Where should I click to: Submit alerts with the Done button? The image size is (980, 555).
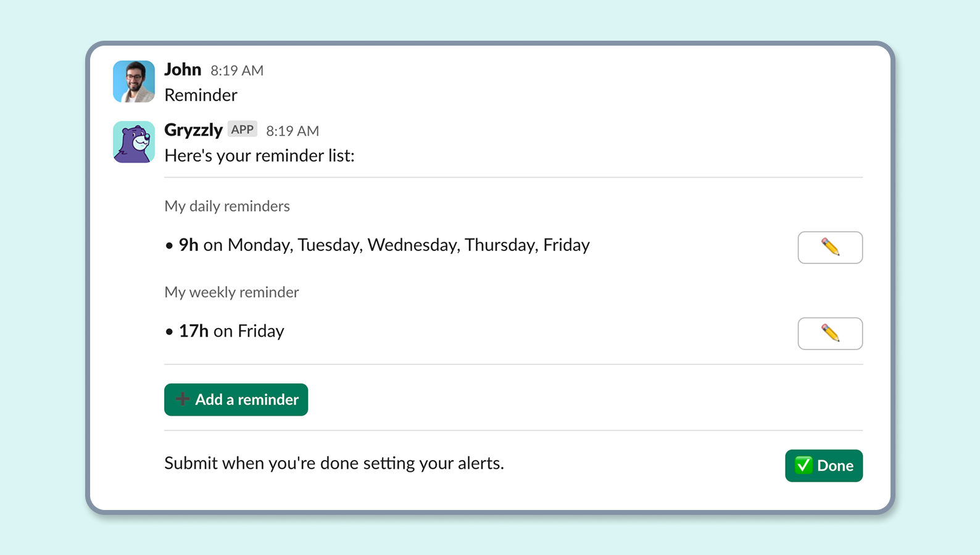point(824,466)
